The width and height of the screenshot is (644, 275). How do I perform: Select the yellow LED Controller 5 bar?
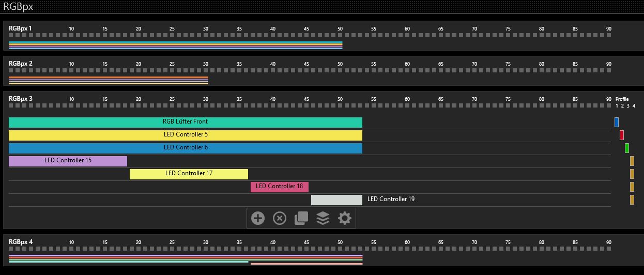[185, 135]
